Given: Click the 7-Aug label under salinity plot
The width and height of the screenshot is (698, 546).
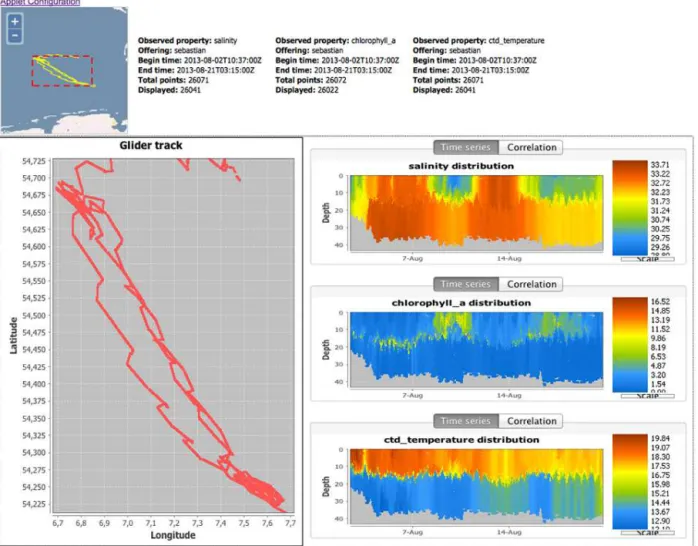Looking at the screenshot, I should [x=412, y=259].
